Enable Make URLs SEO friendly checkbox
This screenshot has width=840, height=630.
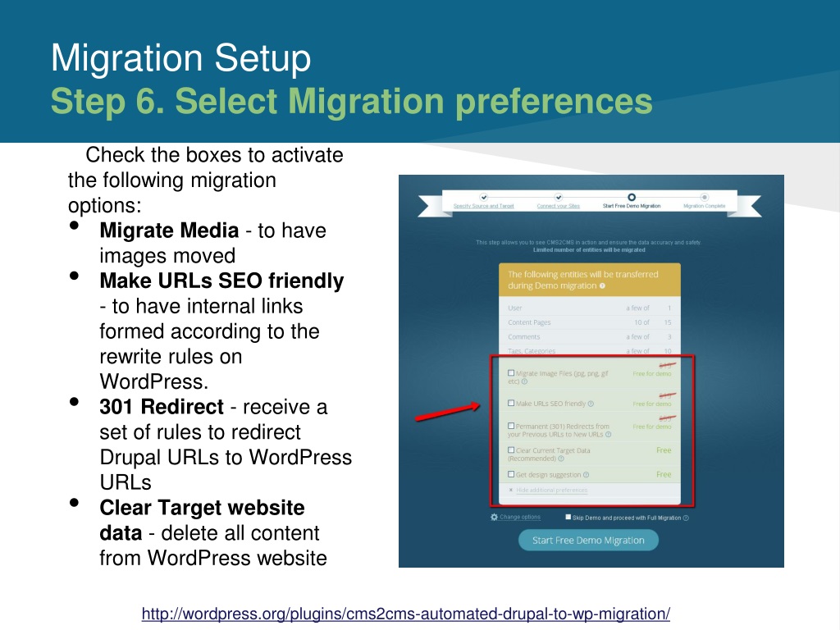pyautogui.click(x=511, y=403)
